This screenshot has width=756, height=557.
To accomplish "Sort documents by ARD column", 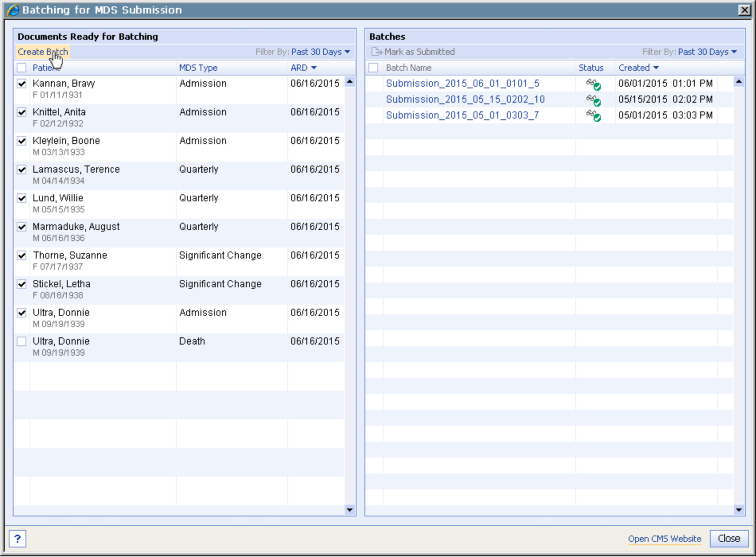I will coord(303,68).
